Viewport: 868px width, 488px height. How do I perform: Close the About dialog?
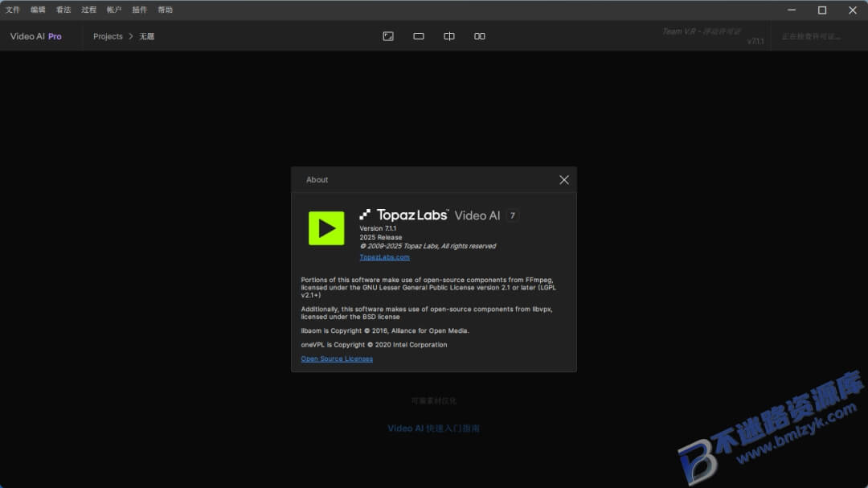click(x=563, y=180)
